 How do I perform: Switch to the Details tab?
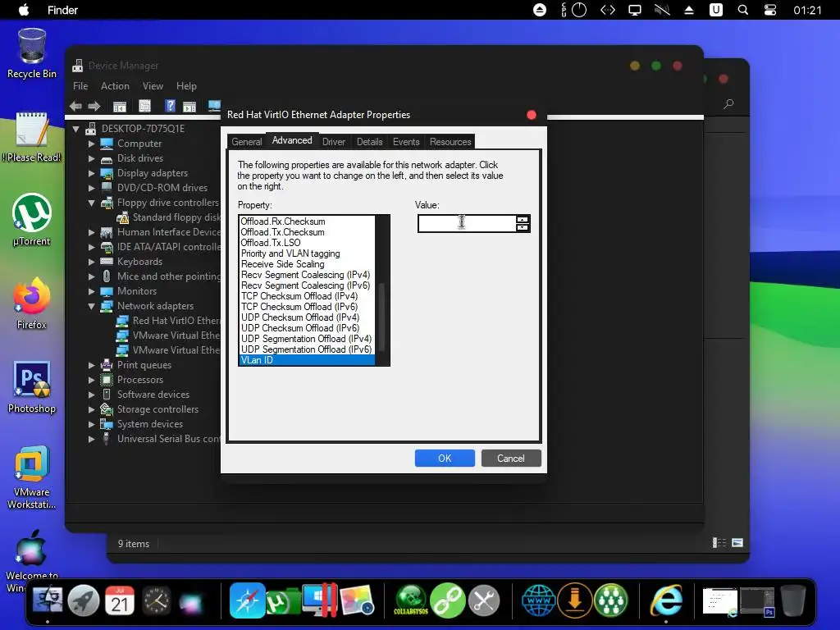(x=370, y=142)
